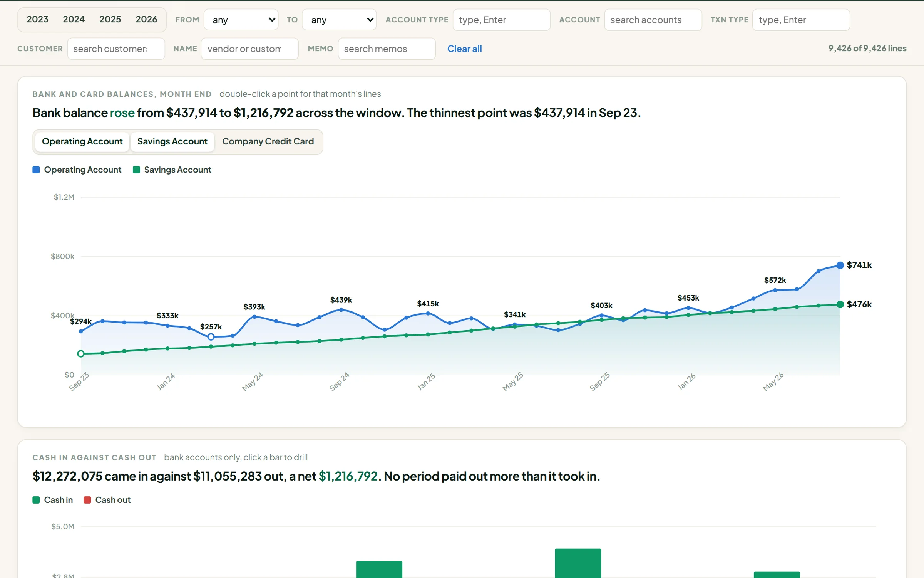Click the search accounts field
The image size is (924, 578).
653,20
